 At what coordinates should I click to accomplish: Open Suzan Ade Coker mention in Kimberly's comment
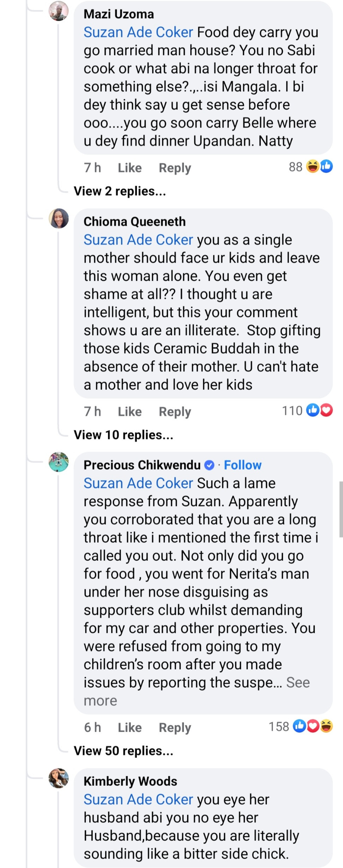click(138, 799)
